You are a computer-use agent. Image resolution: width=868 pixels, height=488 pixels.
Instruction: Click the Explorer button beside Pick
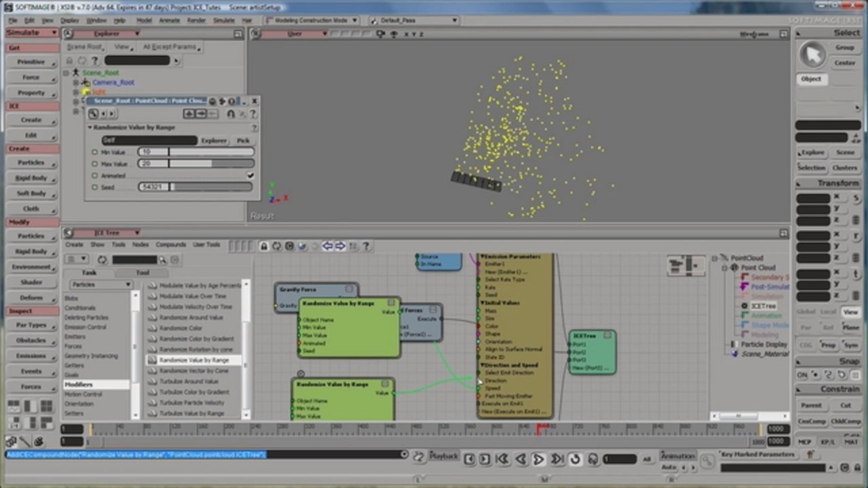pyautogui.click(x=214, y=141)
